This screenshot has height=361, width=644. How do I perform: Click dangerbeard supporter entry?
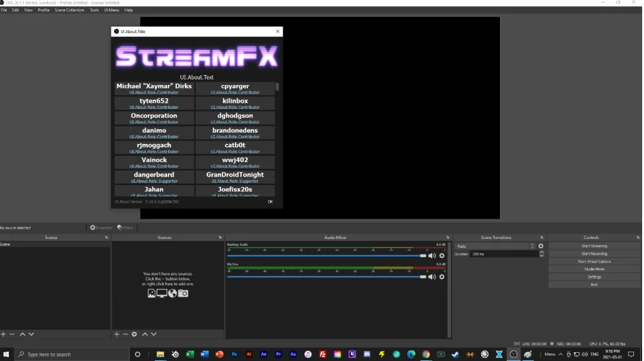click(154, 177)
